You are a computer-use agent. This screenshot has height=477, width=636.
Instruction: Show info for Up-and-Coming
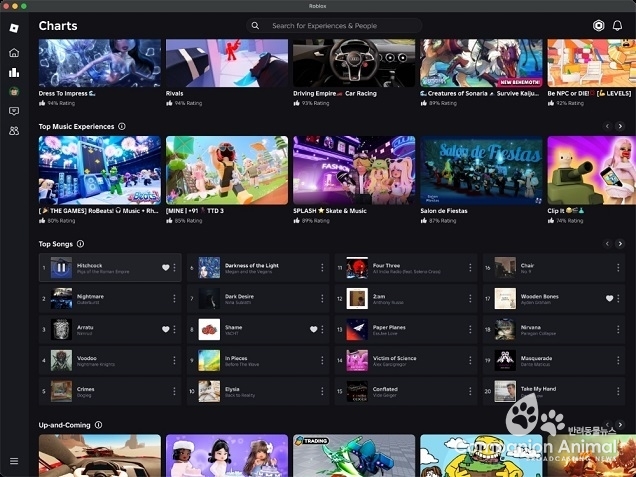tap(98, 425)
